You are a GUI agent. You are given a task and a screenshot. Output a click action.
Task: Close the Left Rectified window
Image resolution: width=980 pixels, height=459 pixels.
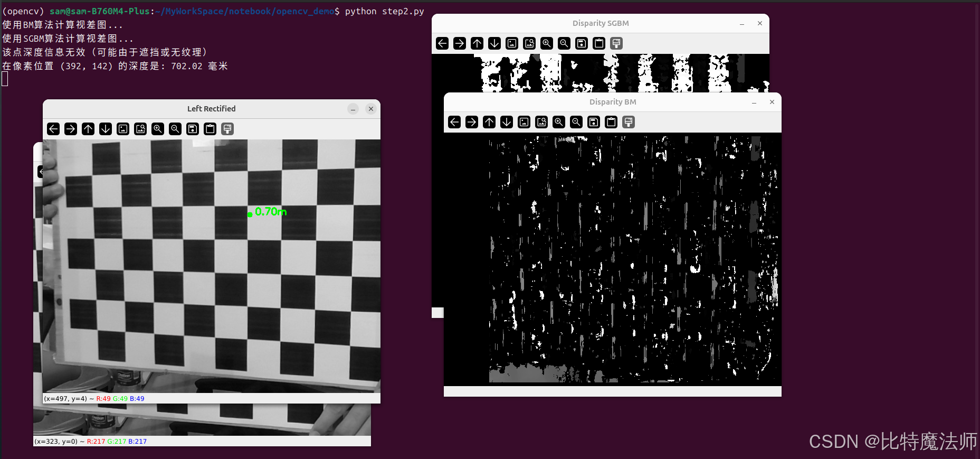[371, 109]
